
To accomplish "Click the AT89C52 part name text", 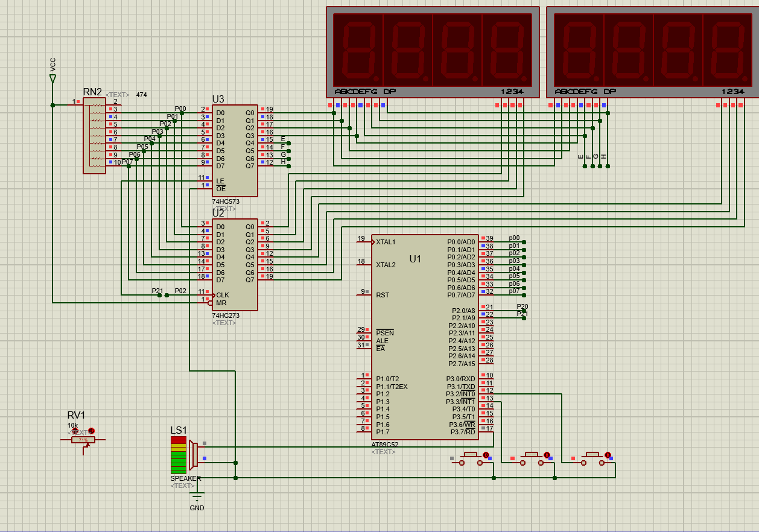I will 384,445.
